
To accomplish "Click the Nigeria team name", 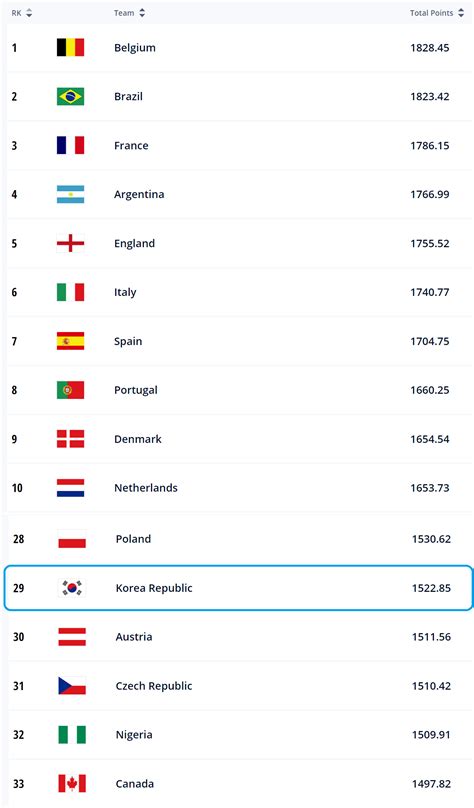I will (134, 735).
